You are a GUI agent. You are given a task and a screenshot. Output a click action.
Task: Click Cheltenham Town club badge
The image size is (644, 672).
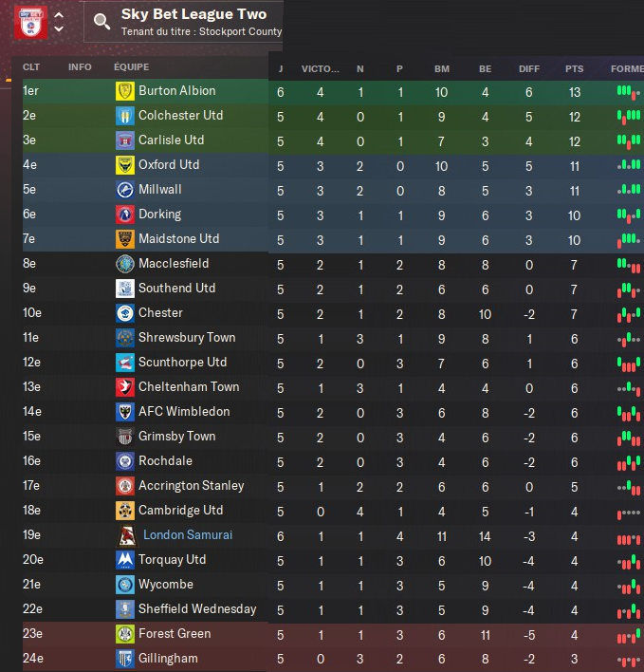(x=124, y=387)
